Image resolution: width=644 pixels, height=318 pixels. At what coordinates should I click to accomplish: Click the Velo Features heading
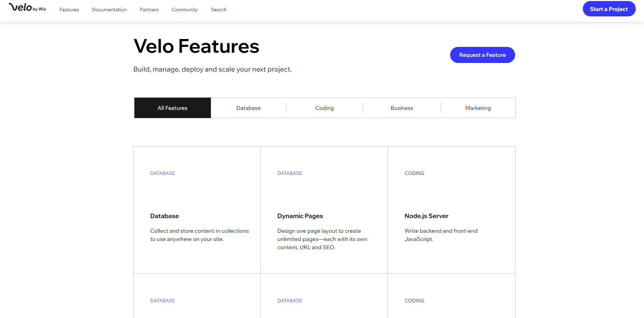pyautogui.click(x=197, y=46)
